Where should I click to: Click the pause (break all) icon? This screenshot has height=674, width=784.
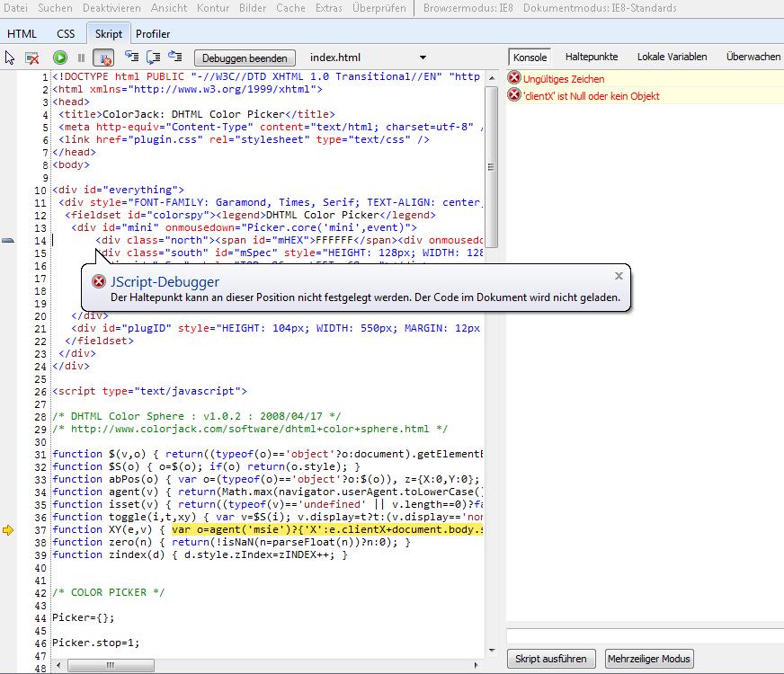[81, 58]
